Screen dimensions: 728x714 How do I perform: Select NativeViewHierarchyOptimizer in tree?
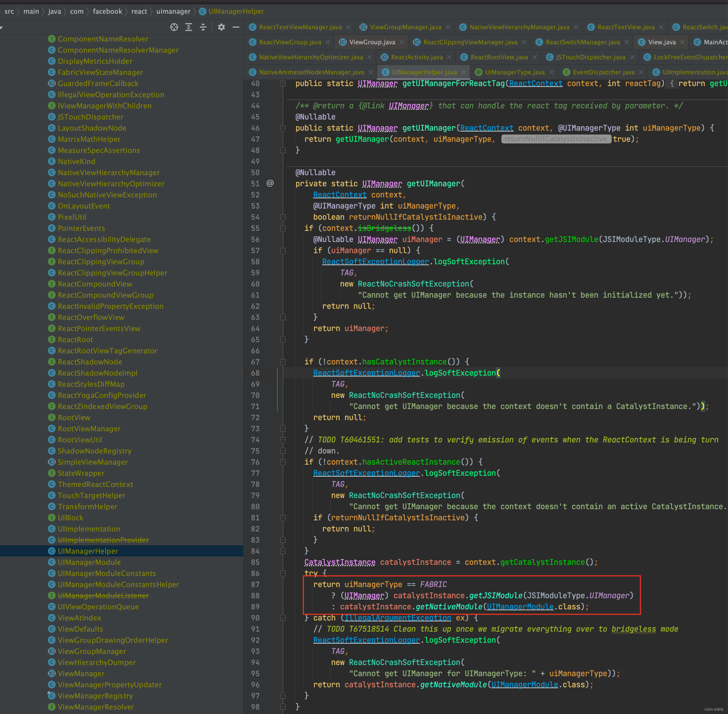tap(111, 184)
